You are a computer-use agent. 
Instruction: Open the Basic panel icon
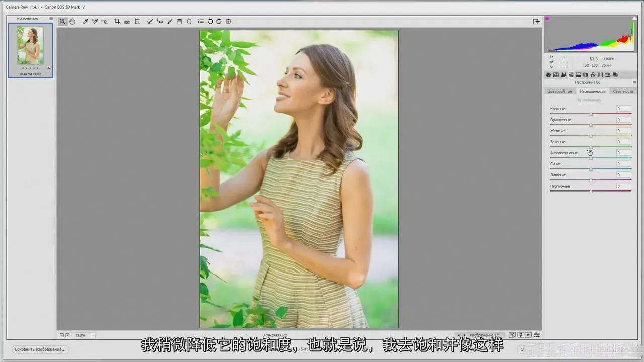pyautogui.click(x=549, y=75)
